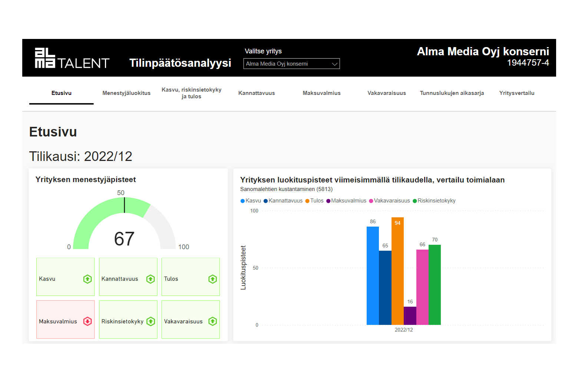Select the Maksuvalmius tab
This screenshot has height=392, width=588.
(322, 93)
